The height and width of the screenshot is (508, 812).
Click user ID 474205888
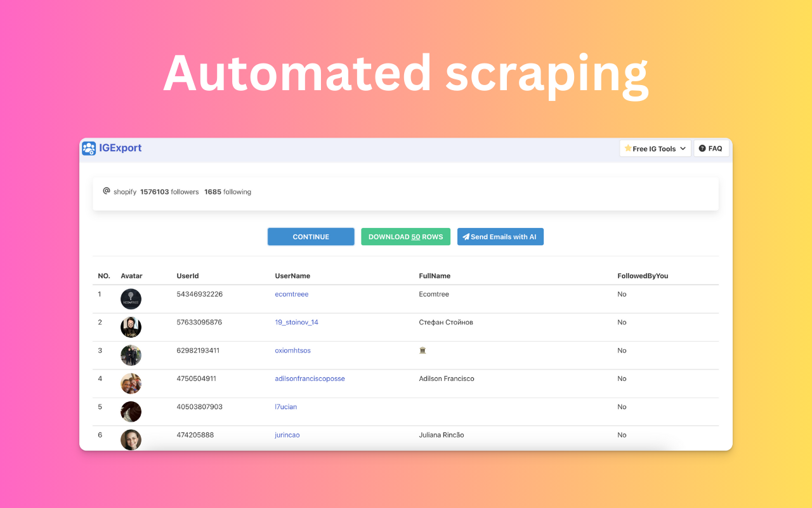pyautogui.click(x=195, y=435)
